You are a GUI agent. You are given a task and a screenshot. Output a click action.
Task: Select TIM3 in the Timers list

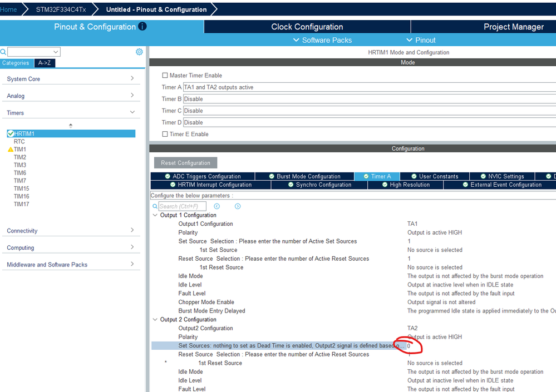coord(20,165)
